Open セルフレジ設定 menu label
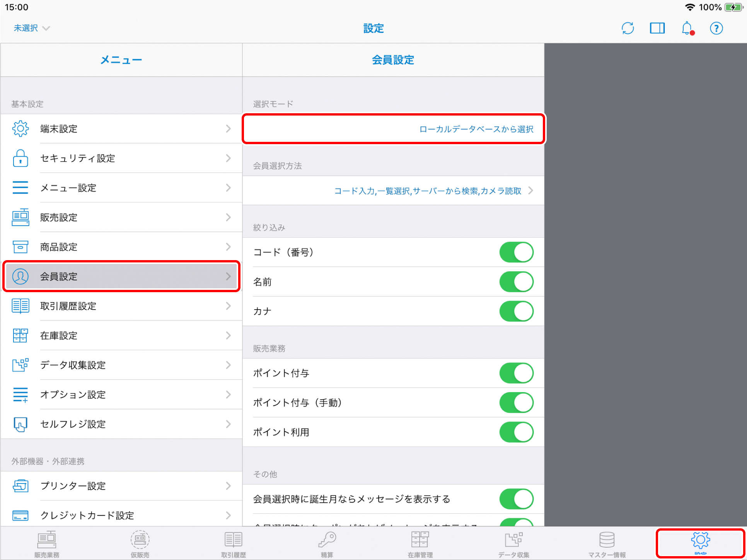 73,424
